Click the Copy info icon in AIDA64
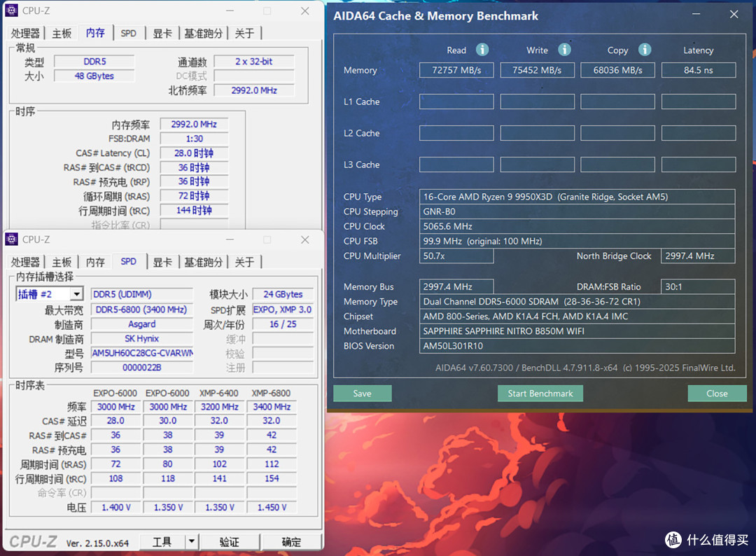 click(645, 50)
